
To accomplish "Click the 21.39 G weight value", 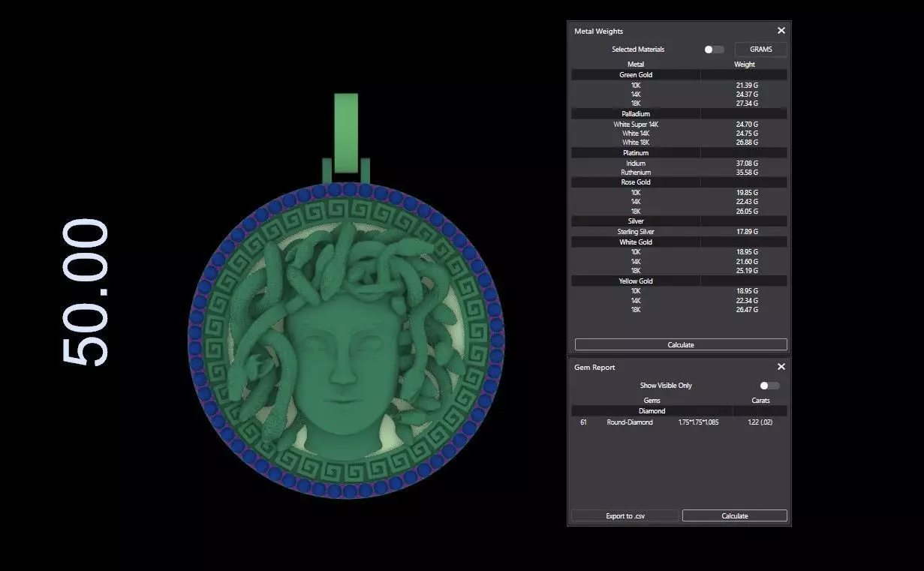I will [x=747, y=86].
